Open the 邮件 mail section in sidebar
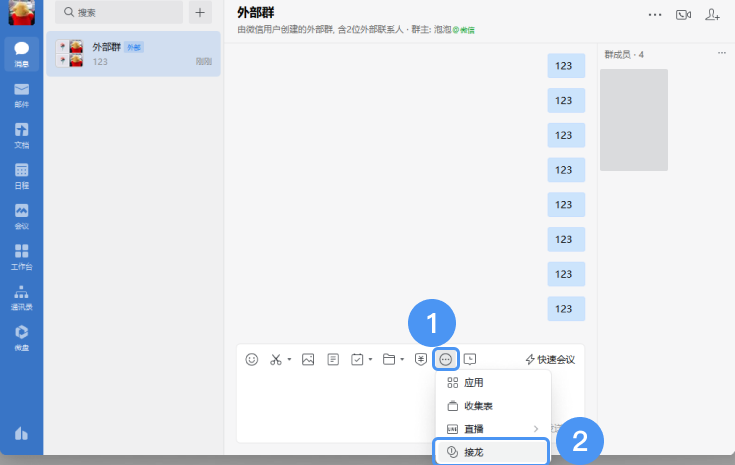The width and height of the screenshot is (735, 465). point(21,95)
